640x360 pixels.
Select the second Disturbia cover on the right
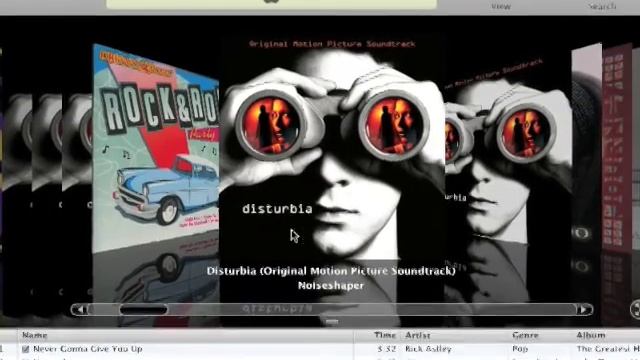pos(508,151)
